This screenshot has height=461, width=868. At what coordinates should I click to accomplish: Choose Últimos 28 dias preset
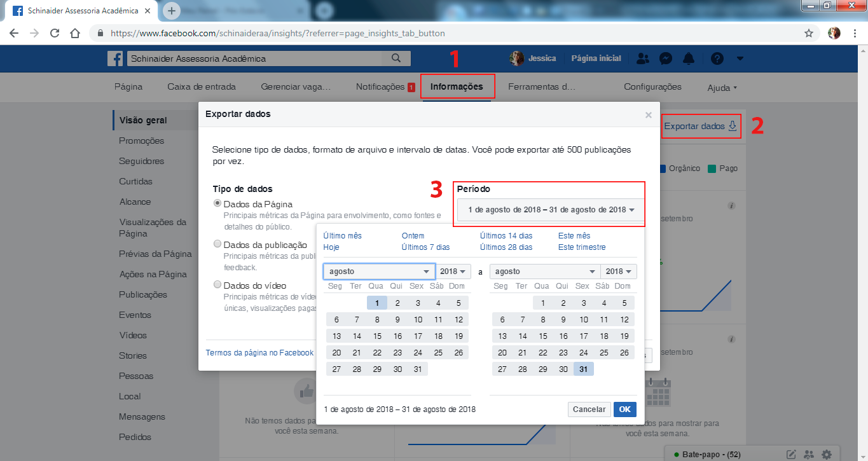506,247
